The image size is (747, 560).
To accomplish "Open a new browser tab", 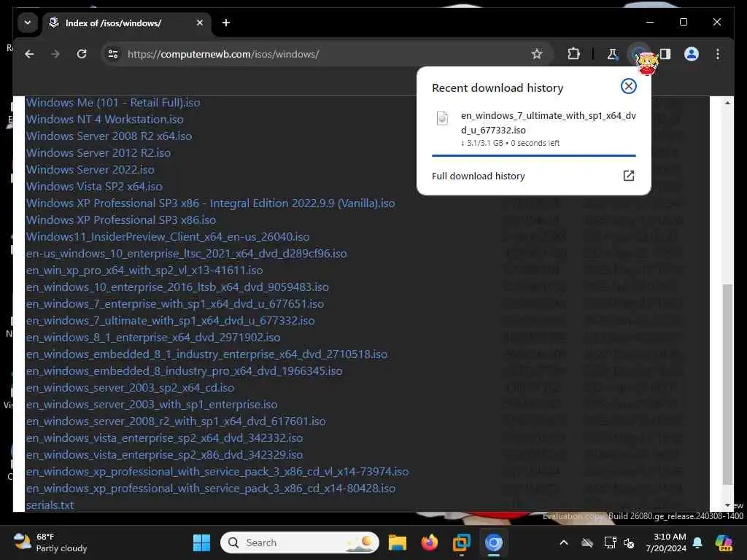I will click(x=226, y=23).
